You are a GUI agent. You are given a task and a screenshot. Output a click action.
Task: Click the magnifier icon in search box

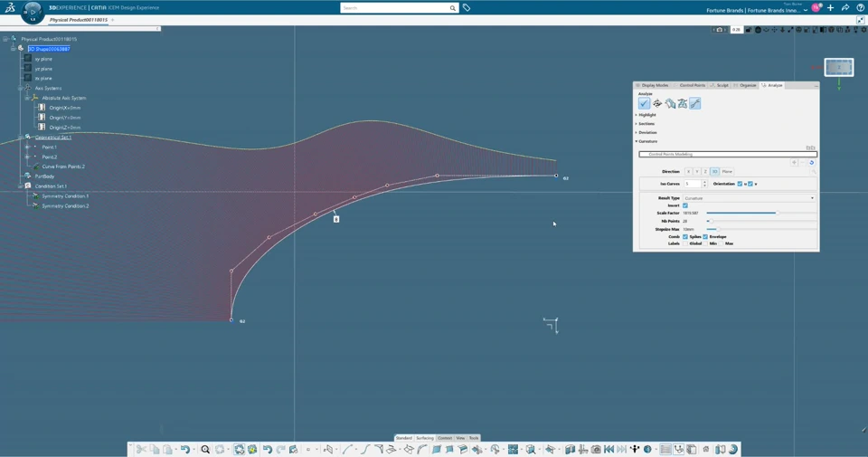click(453, 8)
